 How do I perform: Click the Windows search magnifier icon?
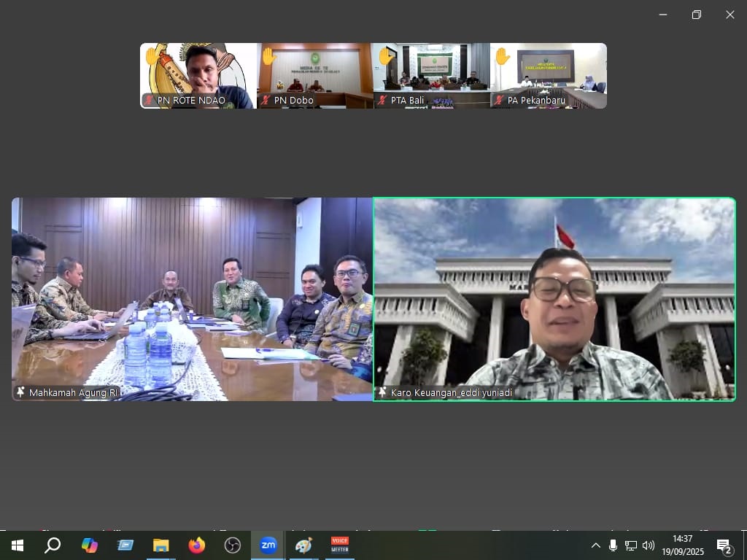click(53, 545)
